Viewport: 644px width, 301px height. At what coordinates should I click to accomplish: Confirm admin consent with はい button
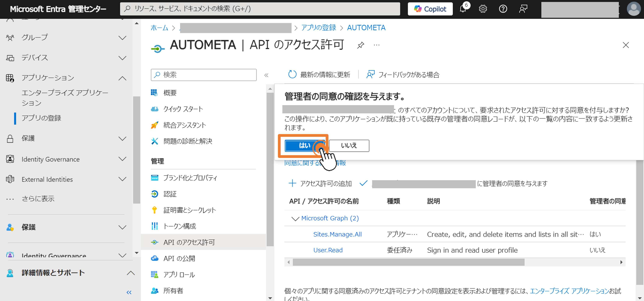click(305, 146)
